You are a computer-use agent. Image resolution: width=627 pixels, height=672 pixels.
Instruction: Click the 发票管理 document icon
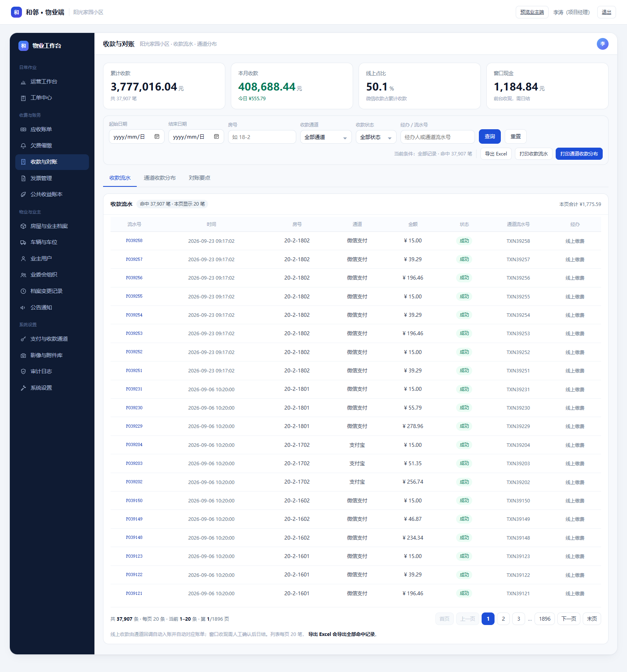(23, 179)
